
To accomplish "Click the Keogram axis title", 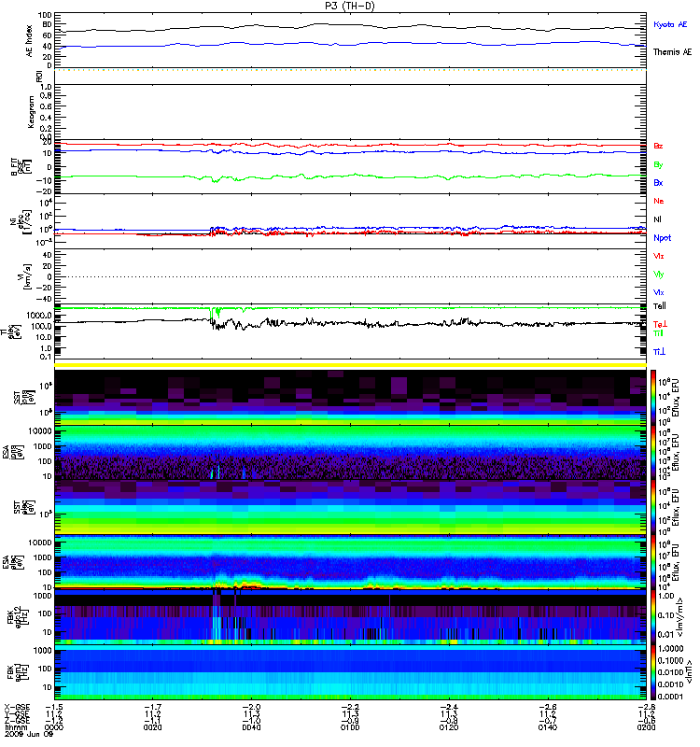I will (x=31, y=111).
